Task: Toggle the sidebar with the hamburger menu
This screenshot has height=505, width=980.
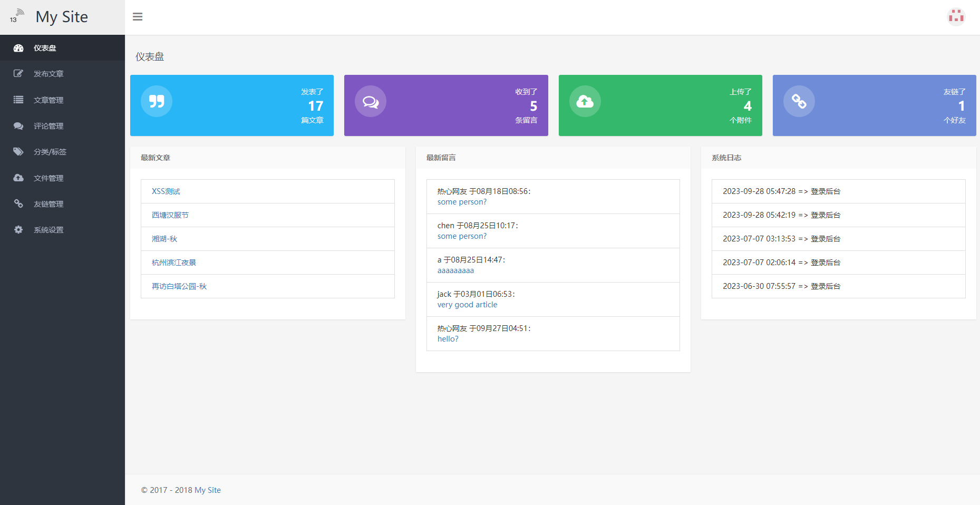Action: 138,16
